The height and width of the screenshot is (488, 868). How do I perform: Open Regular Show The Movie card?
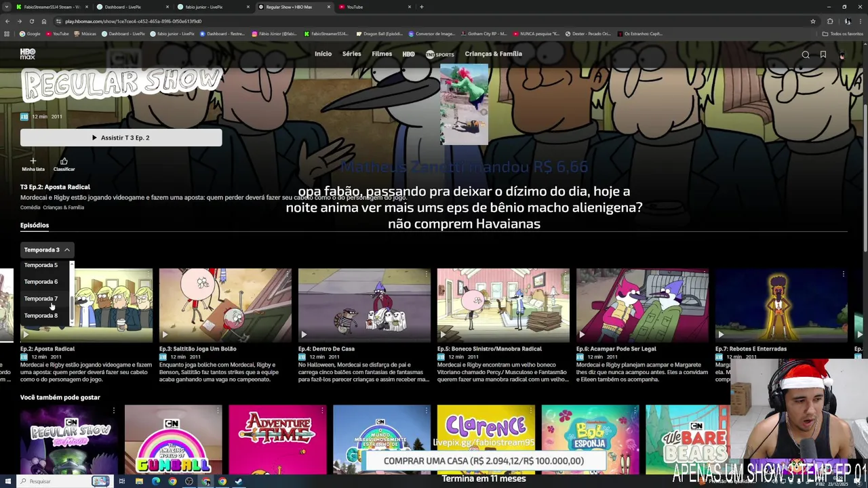click(69, 439)
